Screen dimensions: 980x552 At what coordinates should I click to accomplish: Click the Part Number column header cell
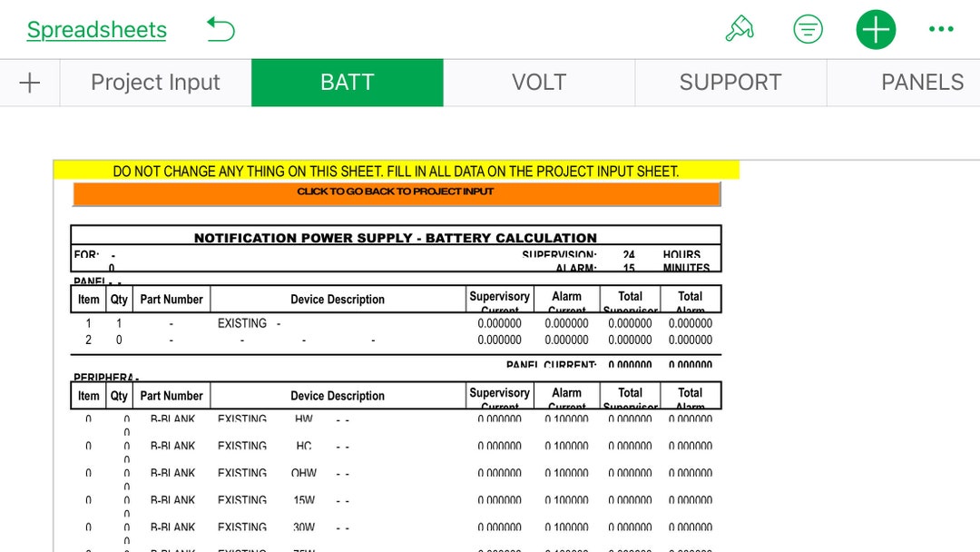click(171, 298)
